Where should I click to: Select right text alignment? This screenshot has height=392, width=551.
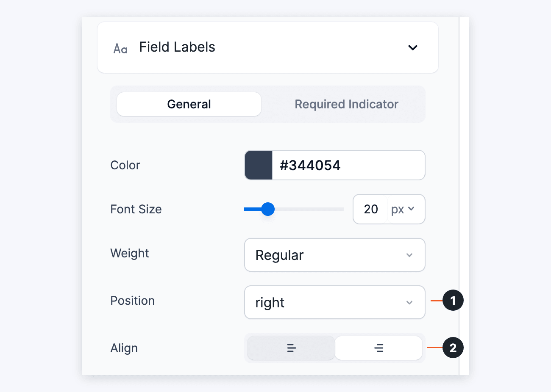(378, 348)
